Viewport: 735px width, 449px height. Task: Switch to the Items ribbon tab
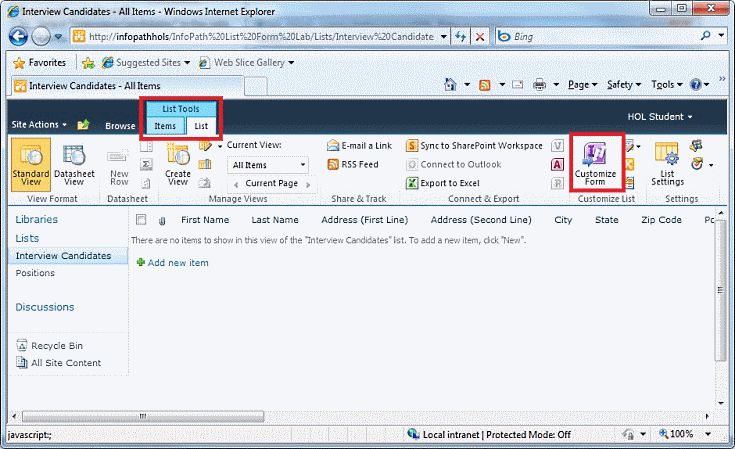165,126
